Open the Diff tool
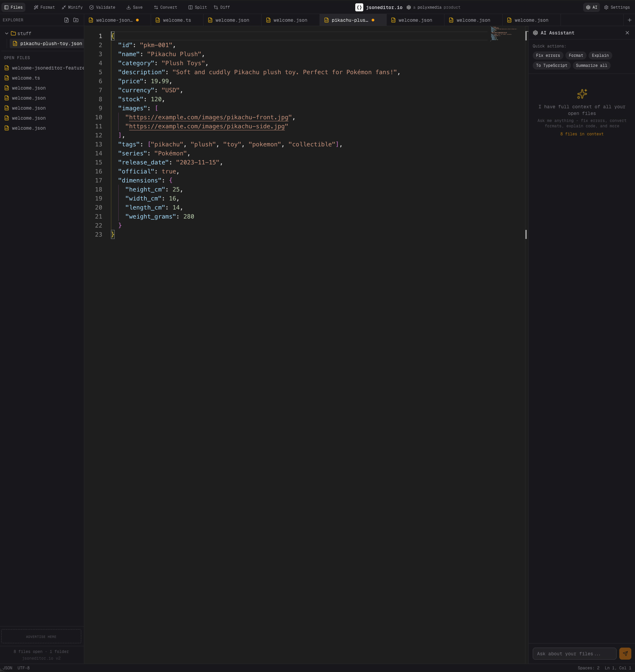The height and width of the screenshot is (672, 635). 222,7
